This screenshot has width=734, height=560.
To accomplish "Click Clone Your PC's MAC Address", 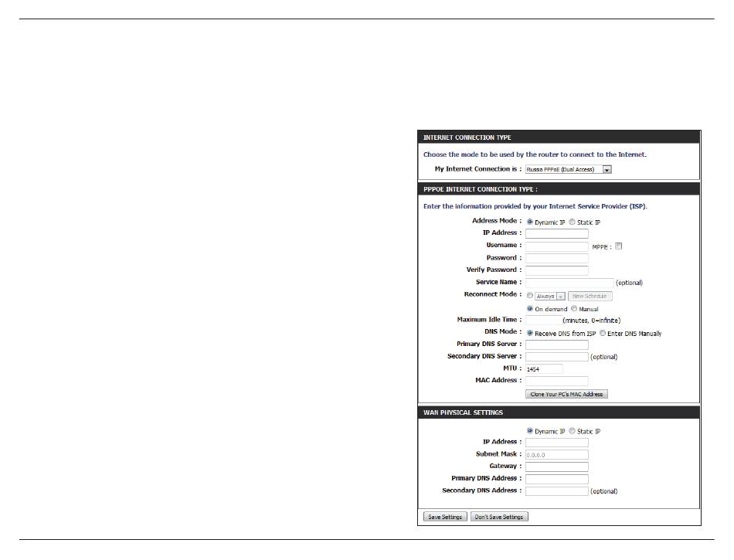I will (x=566, y=394).
